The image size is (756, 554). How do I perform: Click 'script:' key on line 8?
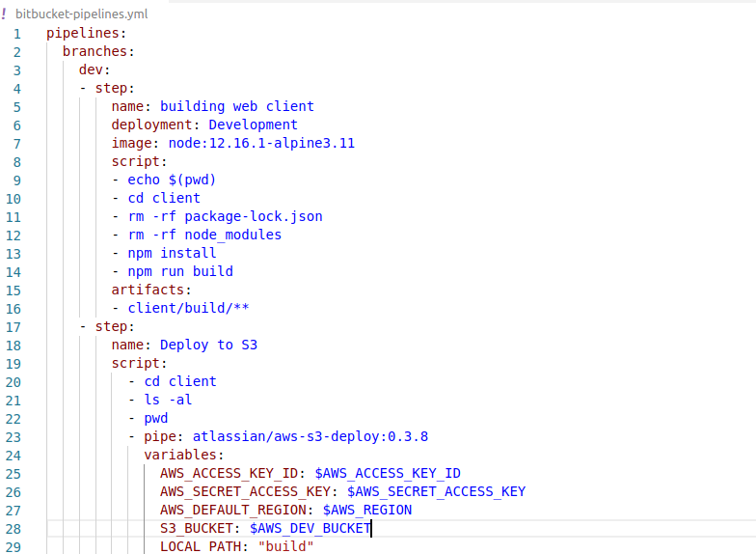pos(139,161)
